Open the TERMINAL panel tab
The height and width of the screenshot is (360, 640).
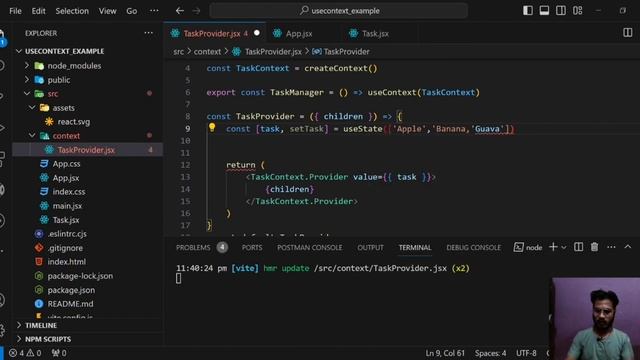[x=415, y=247]
